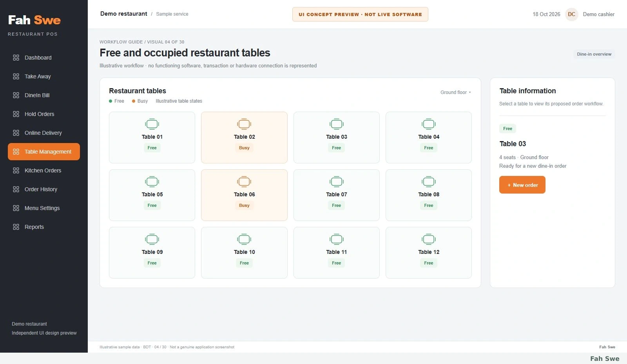The image size is (627, 364).
Task: Open the Online Delivery menu item
Action: point(44,133)
